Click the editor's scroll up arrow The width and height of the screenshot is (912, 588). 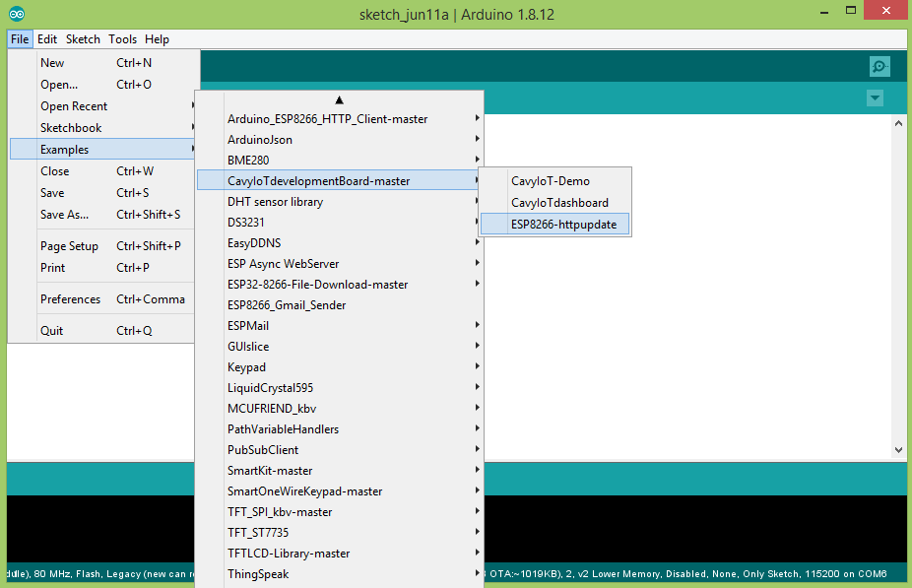(x=898, y=124)
